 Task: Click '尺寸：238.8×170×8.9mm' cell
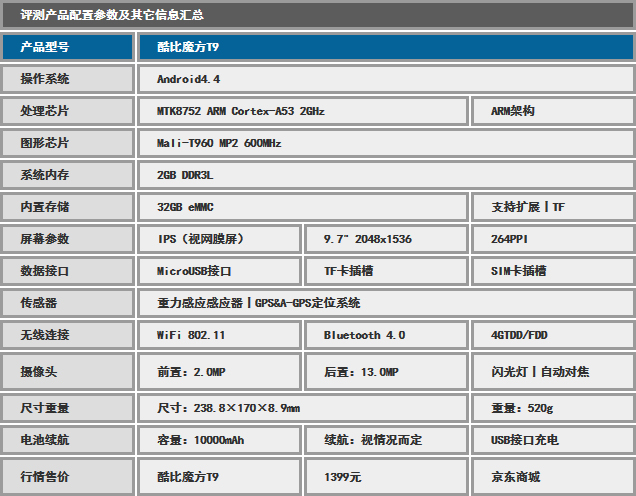tap(303, 408)
